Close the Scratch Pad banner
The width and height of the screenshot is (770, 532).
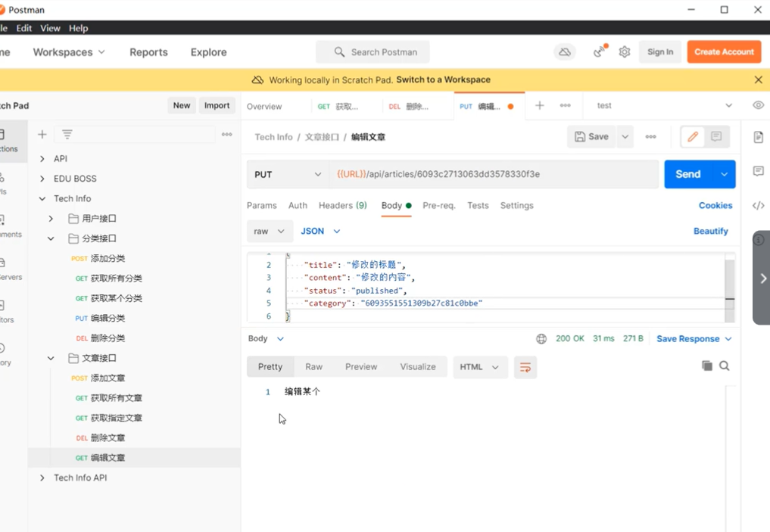(x=758, y=79)
